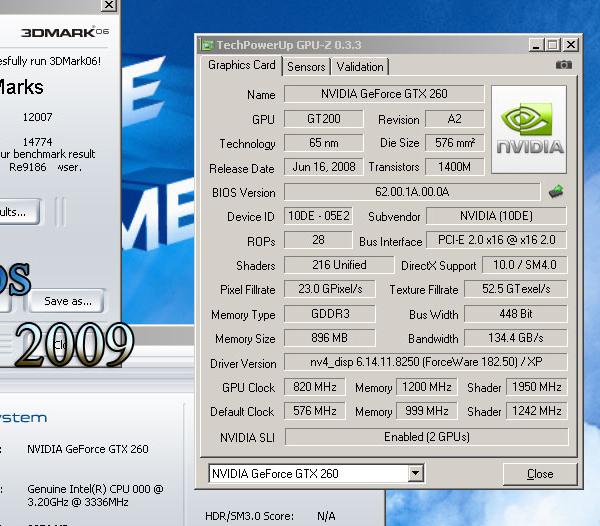Click the 14774 score in 3DMark06
600x526 pixels.
tap(38, 142)
